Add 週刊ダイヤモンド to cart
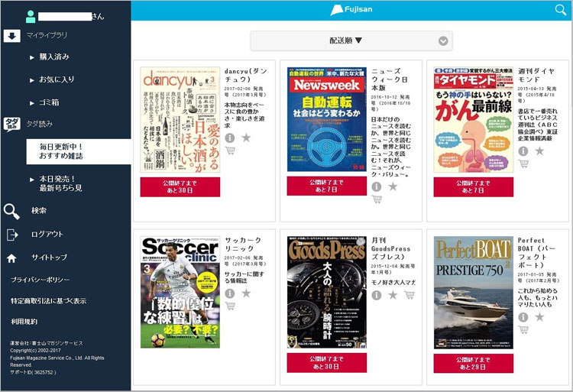573x392 pixels. (523, 164)
